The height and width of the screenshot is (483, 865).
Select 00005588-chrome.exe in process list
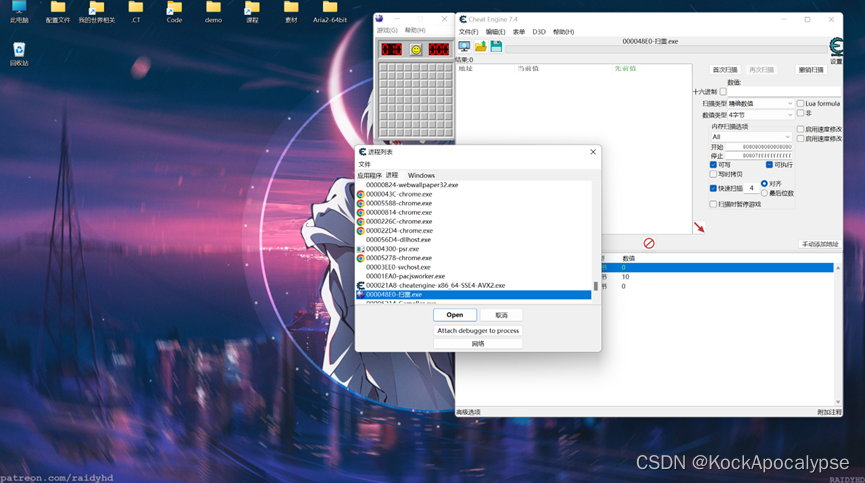(473, 203)
